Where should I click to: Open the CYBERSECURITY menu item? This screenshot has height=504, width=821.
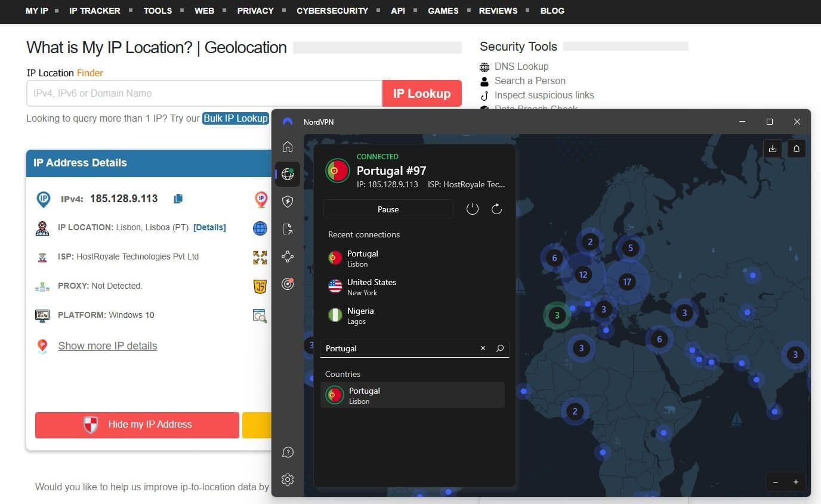(332, 10)
